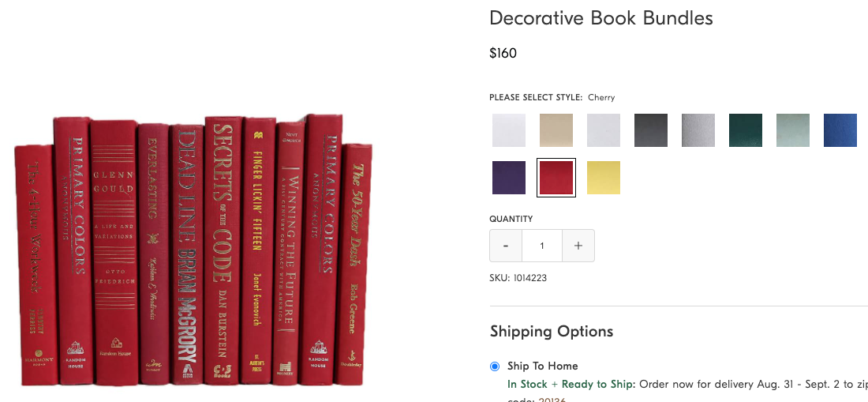Increase quantity with the plus button

(x=578, y=246)
